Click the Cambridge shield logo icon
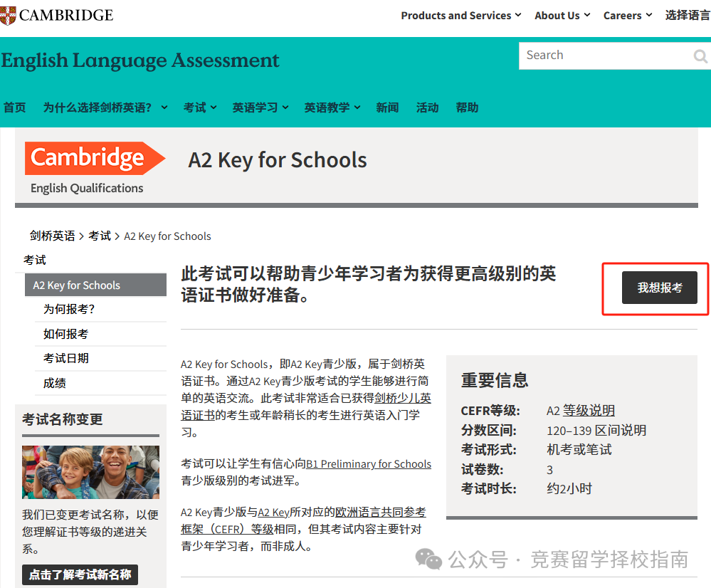Screen dimensions: 711x588 (7, 16)
